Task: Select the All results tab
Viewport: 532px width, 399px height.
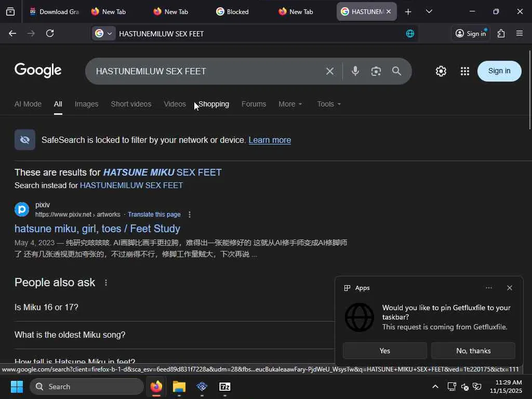Action: pyautogui.click(x=58, y=104)
